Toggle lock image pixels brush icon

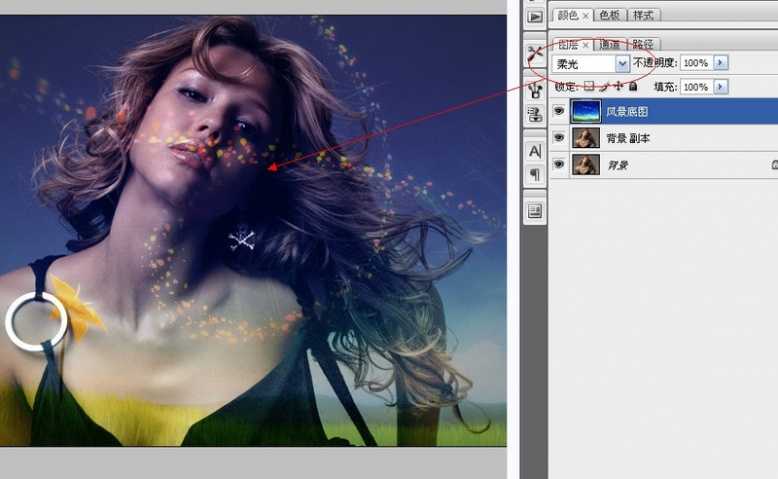pyautogui.click(x=604, y=87)
